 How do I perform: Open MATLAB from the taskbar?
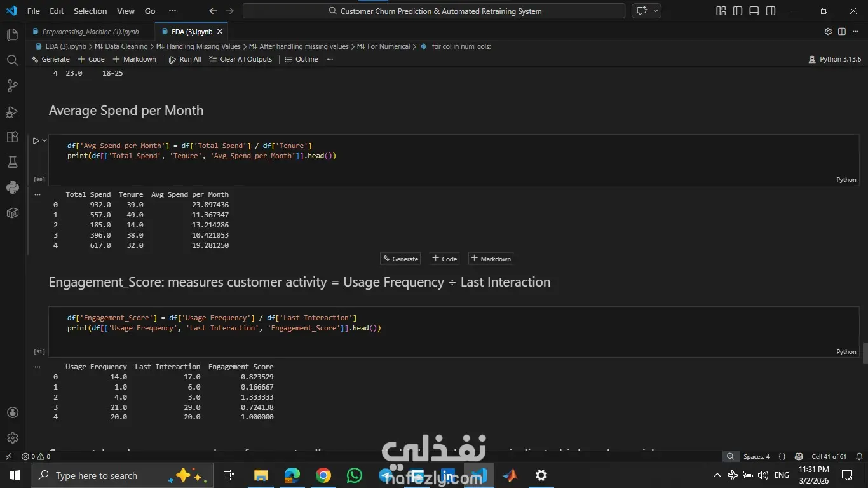click(510, 475)
